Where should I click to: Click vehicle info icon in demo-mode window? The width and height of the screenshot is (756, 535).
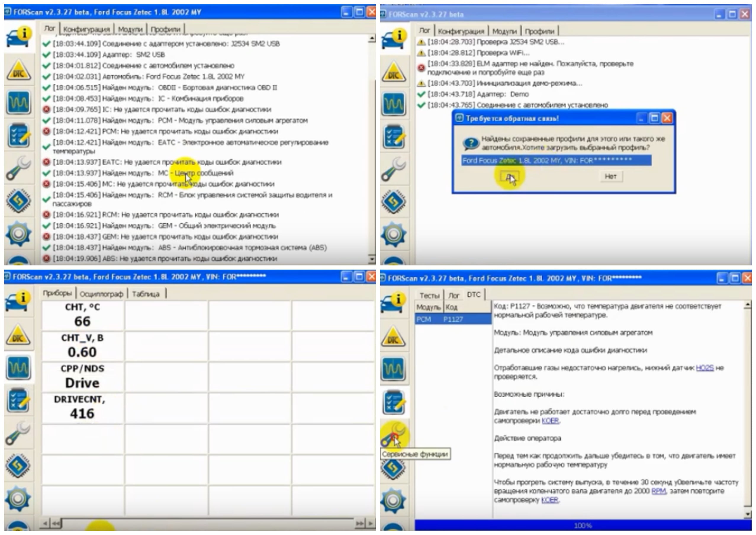[x=395, y=39]
